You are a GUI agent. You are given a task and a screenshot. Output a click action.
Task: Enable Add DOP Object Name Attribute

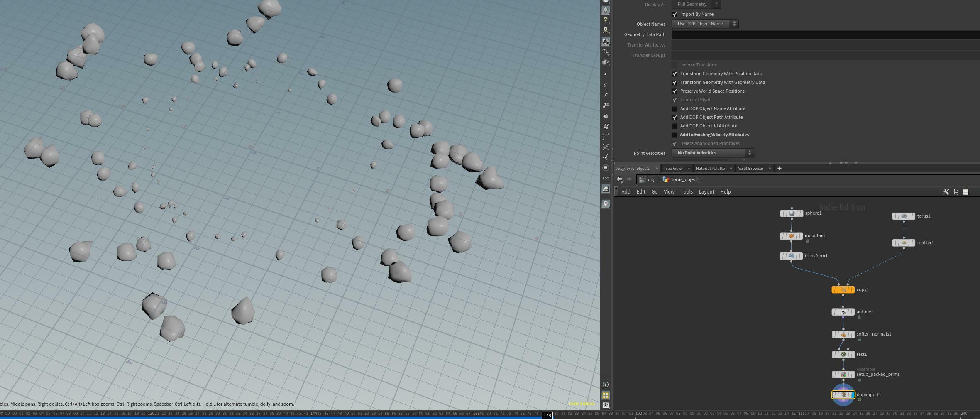675,109
